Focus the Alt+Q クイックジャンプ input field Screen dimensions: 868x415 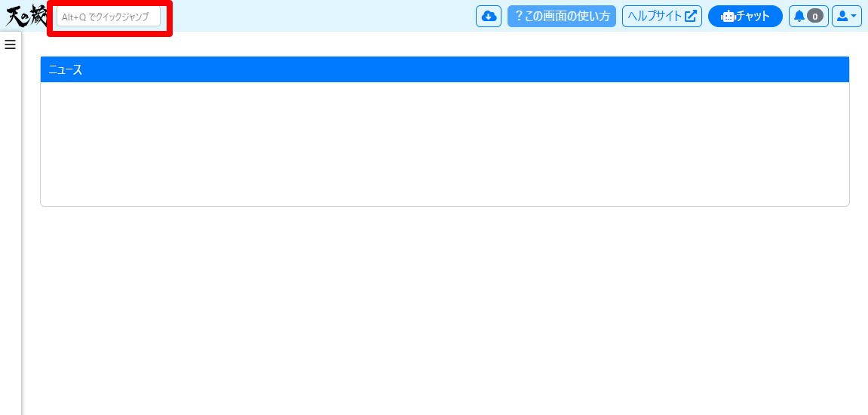point(109,17)
